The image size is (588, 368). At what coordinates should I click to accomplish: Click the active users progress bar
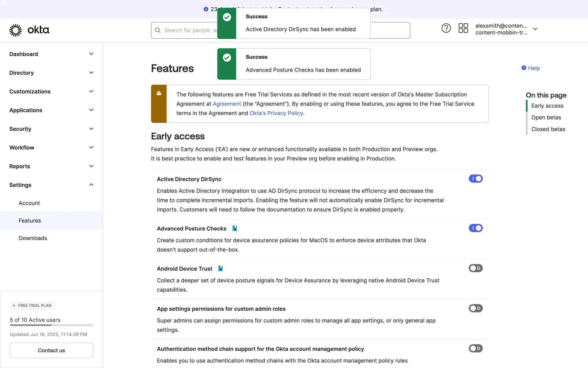click(51, 325)
